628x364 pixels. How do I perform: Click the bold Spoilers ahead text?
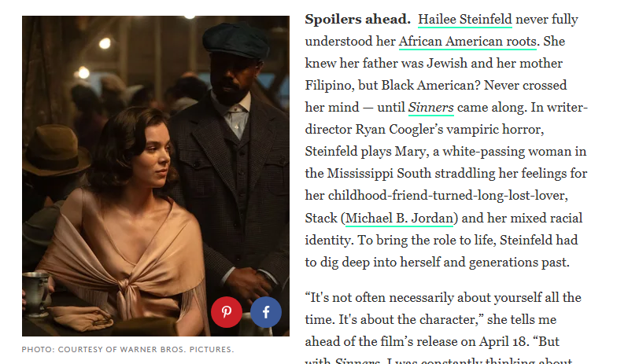tap(357, 19)
